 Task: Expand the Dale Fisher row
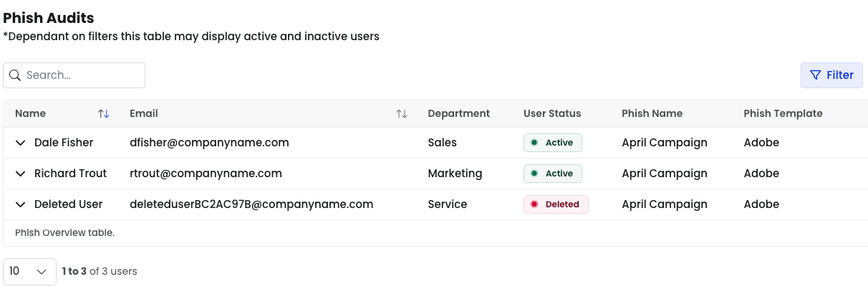pos(21,143)
